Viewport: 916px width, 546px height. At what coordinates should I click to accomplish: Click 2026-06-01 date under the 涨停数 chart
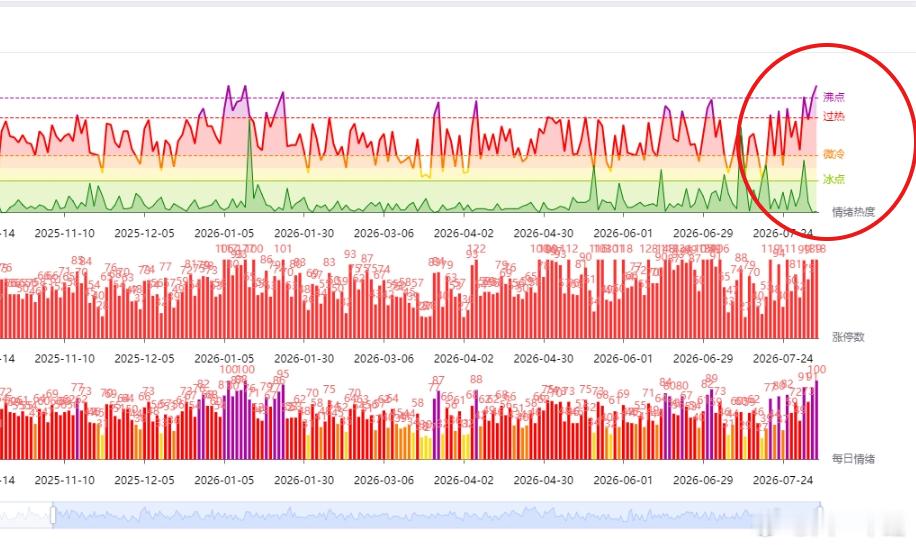[x=623, y=359]
